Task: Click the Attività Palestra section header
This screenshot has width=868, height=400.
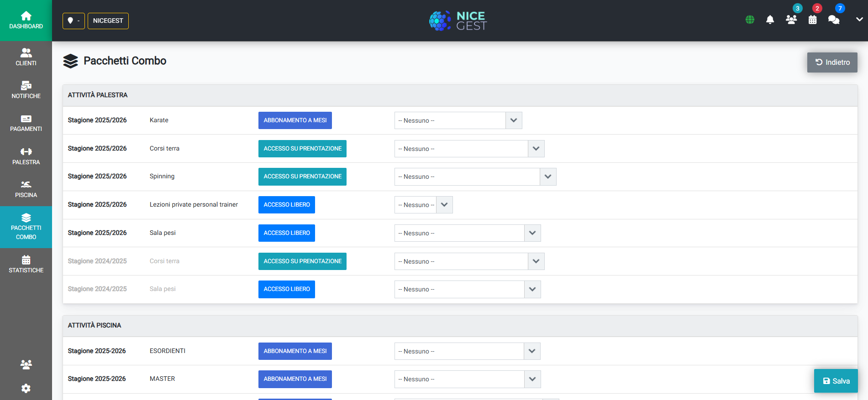Action: tap(460, 95)
